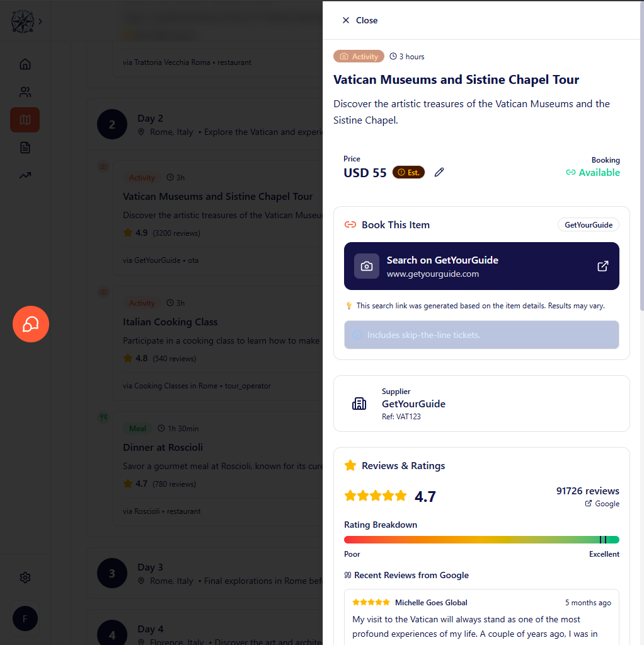Open the orange chat assistant bubble
644x645 pixels.
(x=30, y=323)
